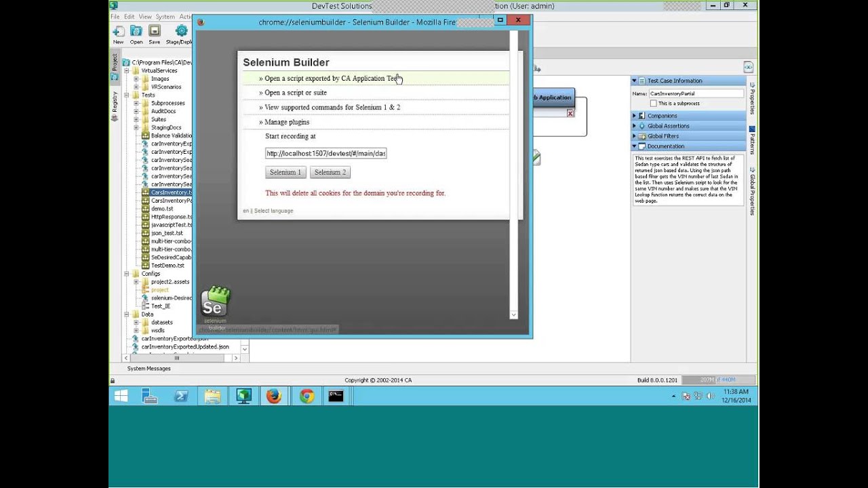Click the Select language link
Image resolution: width=868 pixels, height=488 pixels.
(273, 211)
